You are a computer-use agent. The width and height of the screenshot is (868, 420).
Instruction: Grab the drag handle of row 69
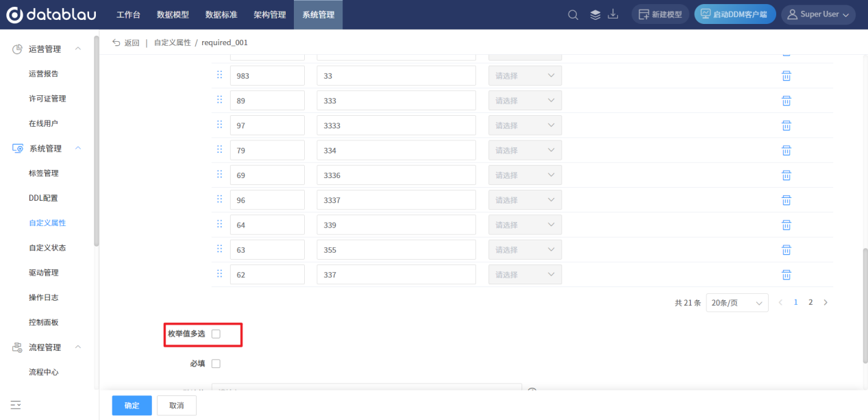[220, 175]
